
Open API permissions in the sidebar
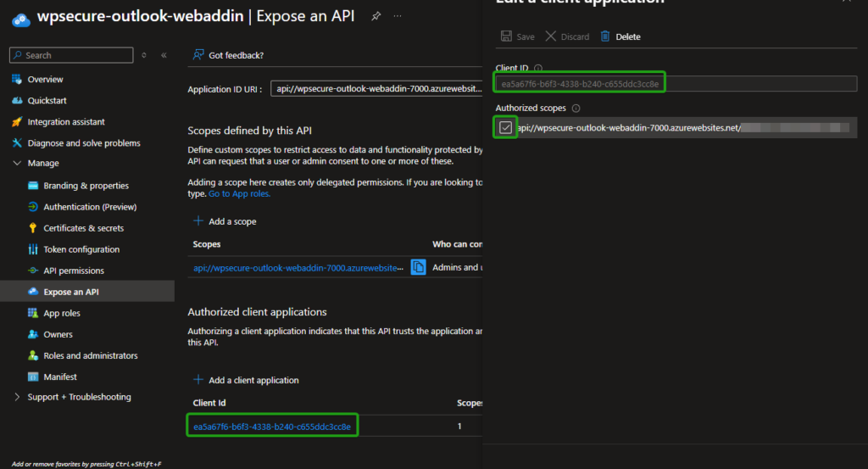coord(74,271)
